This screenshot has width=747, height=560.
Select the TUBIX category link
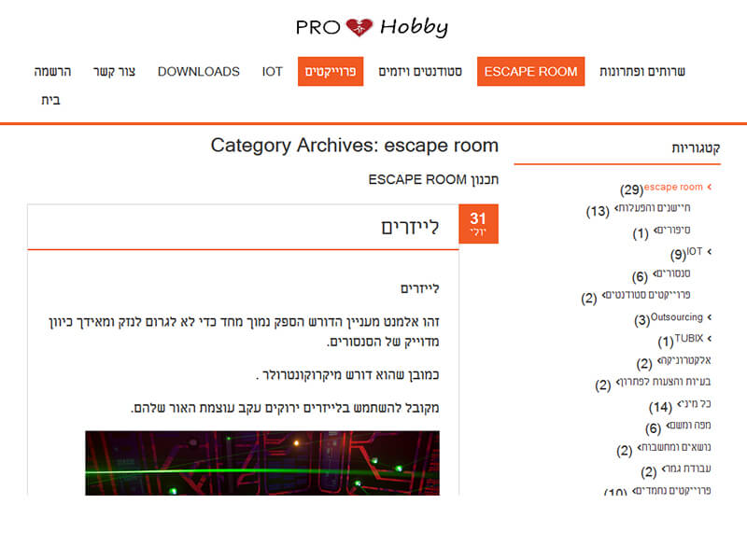click(689, 338)
